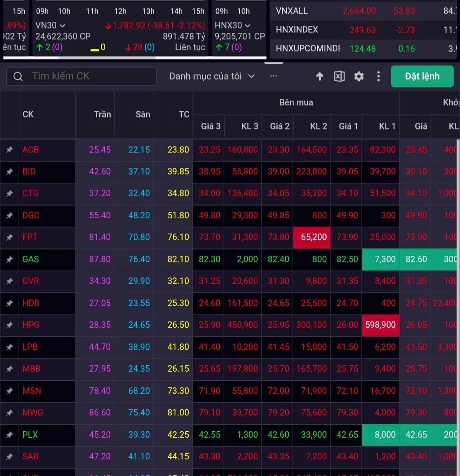Open the ACB stock symbol

click(30, 150)
